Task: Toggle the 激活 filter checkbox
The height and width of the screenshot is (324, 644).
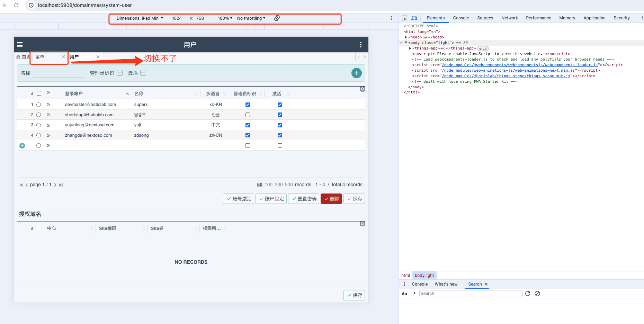Action: coord(143,73)
